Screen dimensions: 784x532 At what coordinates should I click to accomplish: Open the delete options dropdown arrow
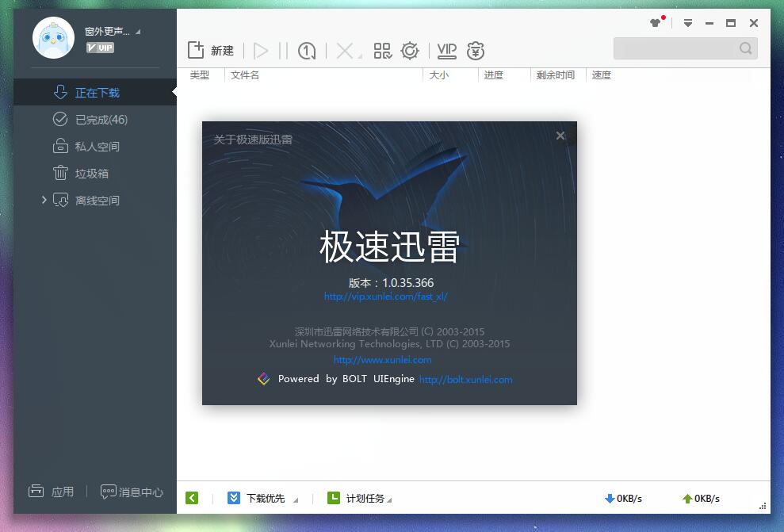360,56
